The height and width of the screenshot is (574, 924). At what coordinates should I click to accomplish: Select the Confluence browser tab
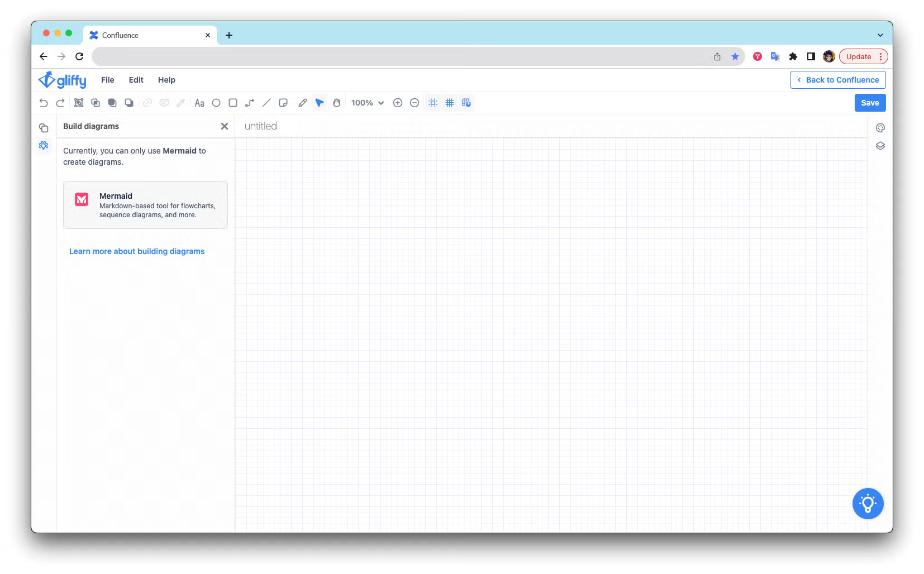tap(150, 35)
